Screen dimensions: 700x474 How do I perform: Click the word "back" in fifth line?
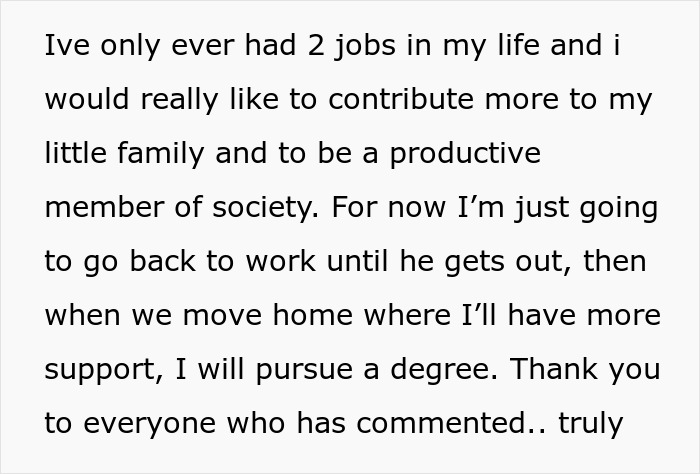click(162, 260)
